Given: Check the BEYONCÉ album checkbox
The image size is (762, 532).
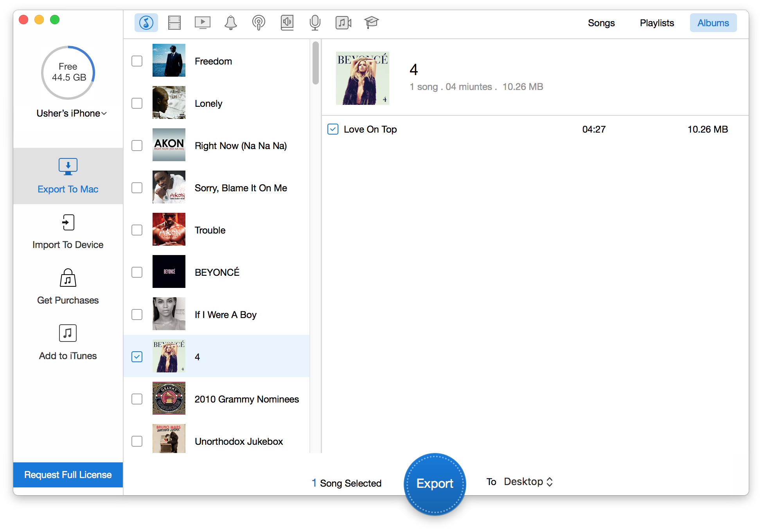Looking at the screenshot, I should [137, 272].
